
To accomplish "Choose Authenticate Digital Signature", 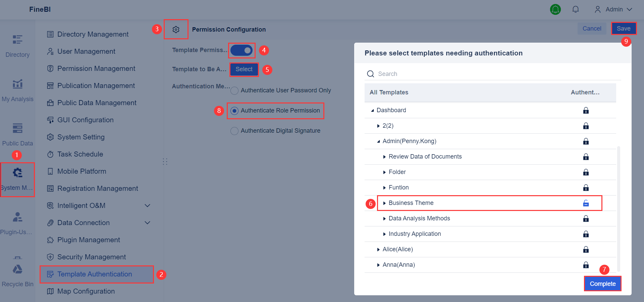I will 234,131.
